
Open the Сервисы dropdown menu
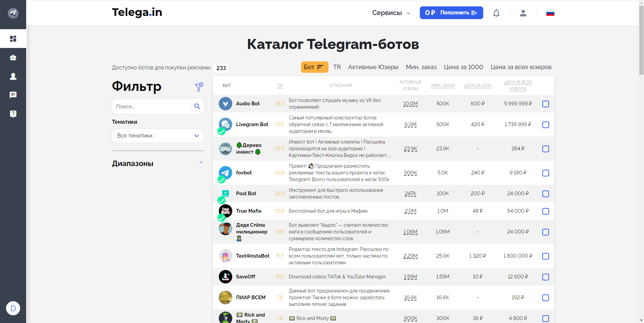click(391, 13)
